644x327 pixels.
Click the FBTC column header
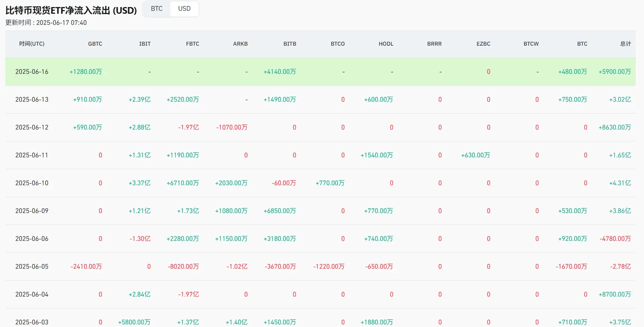(x=193, y=44)
